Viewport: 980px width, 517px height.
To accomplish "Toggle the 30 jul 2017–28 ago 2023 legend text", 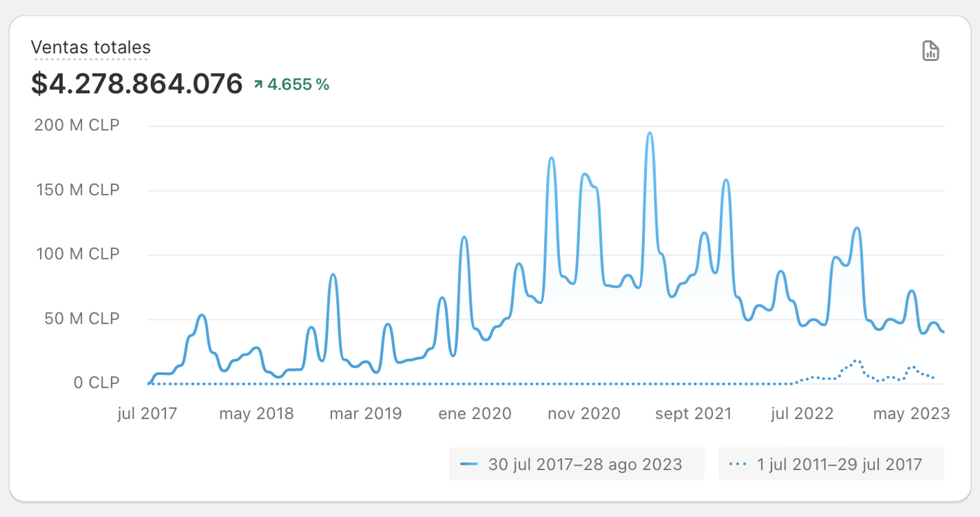I will [585, 464].
